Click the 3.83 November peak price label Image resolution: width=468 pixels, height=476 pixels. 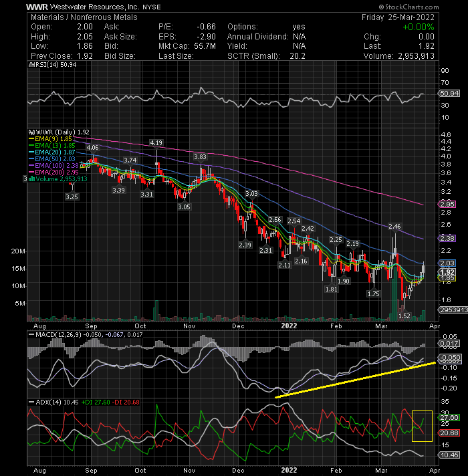[x=200, y=156]
